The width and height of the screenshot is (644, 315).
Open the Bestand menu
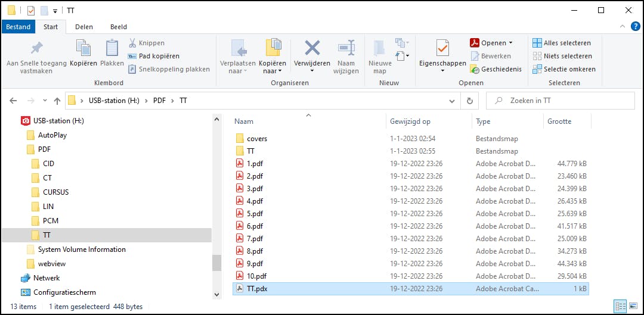tap(18, 27)
